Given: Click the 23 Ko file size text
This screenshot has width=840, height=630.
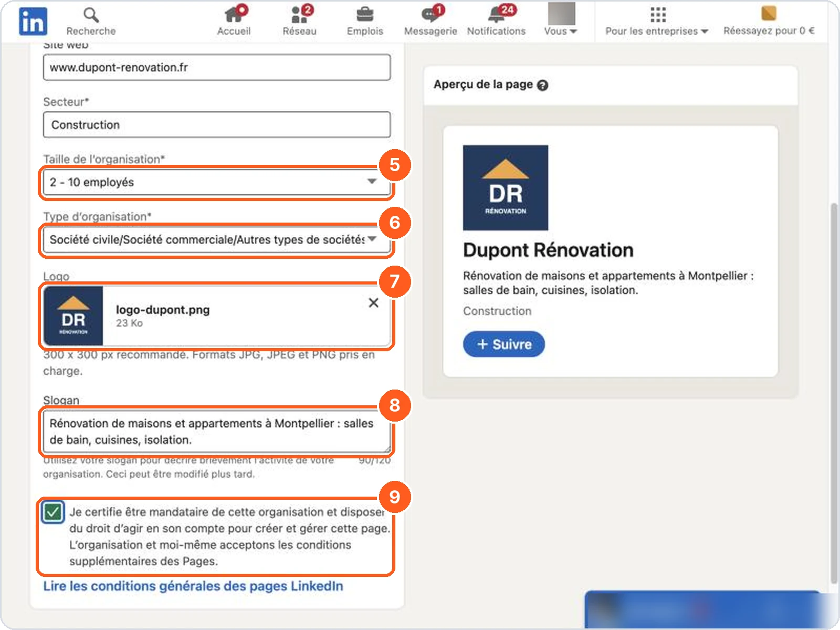Looking at the screenshot, I should 129,323.
